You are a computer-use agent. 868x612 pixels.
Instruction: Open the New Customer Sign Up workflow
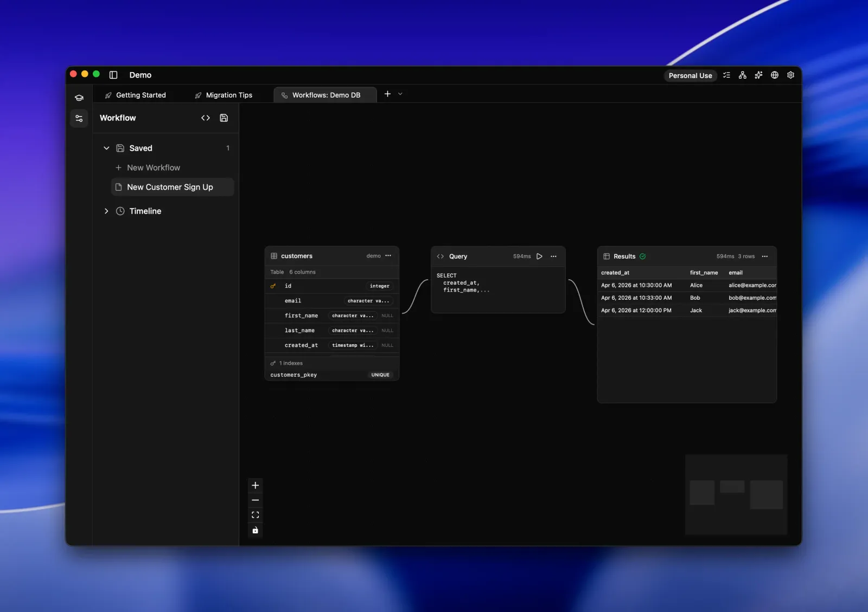point(173,187)
